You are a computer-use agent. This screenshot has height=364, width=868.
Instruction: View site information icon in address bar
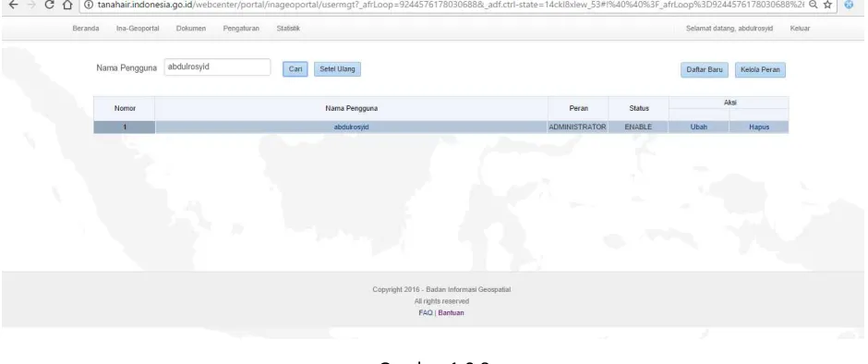point(90,5)
